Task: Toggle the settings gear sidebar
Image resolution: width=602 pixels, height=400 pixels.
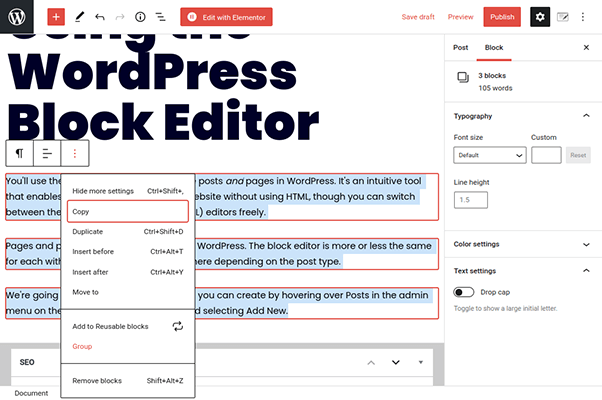Action: click(540, 17)
